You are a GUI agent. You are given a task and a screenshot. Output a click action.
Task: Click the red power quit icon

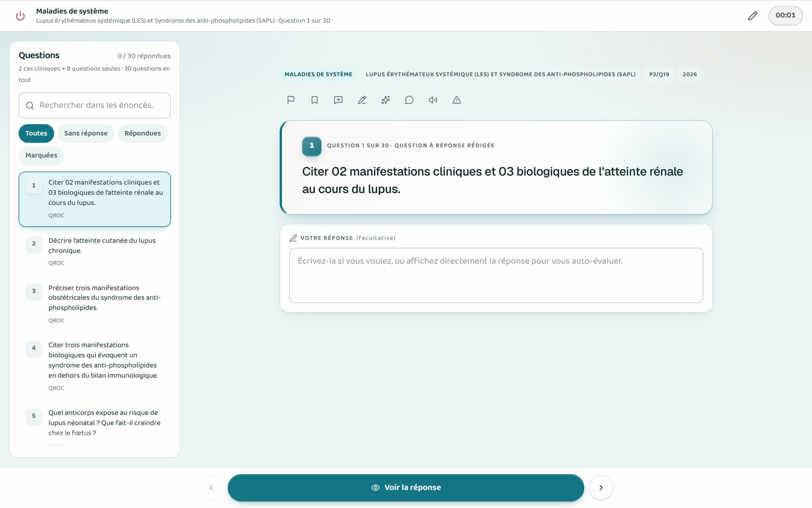pos(20,16)
